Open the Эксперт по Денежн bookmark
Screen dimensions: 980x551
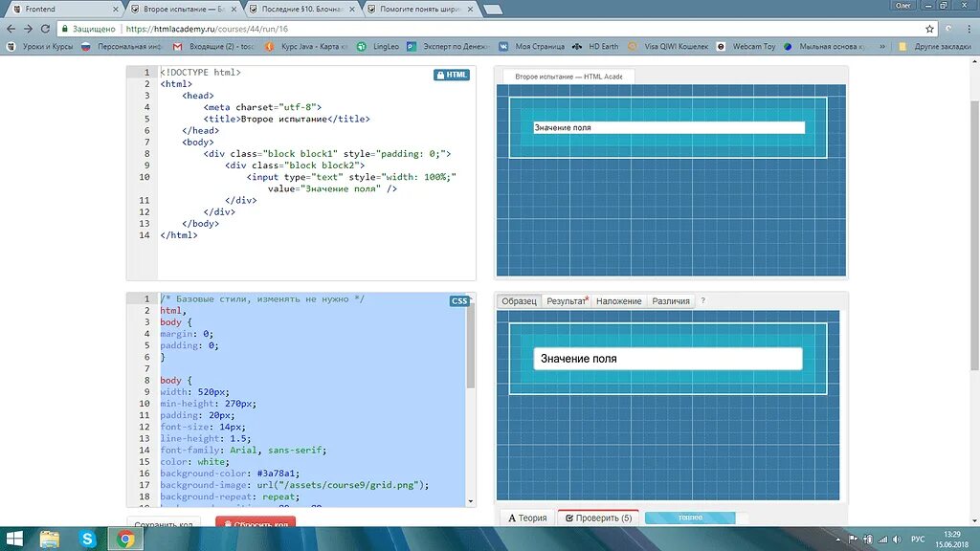tap(448, 46)
